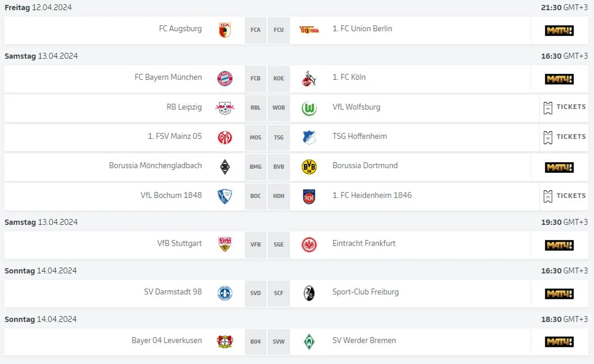Open FC Bayern München crest

[x=225, y=78]
